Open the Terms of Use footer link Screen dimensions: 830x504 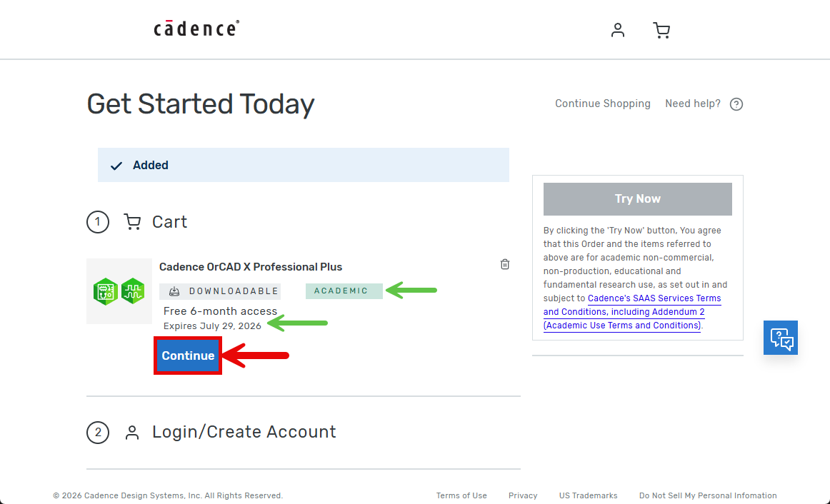[461, 495]
